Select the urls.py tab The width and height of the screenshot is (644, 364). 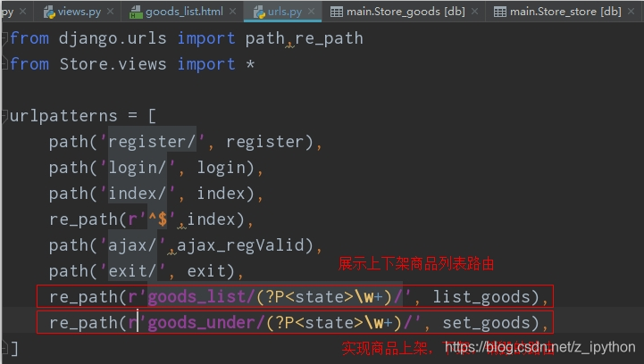coord(285,12)
